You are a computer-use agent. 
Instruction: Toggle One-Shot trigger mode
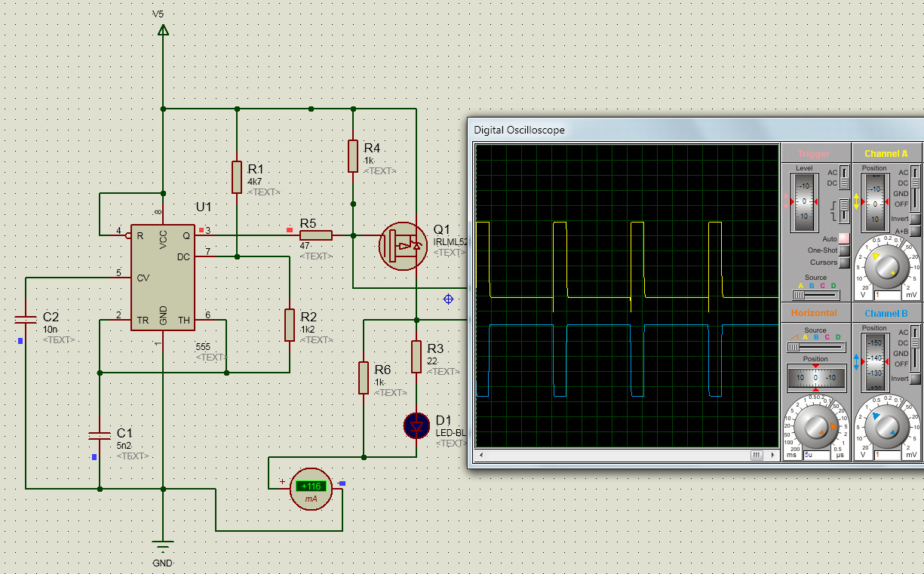tap(845, 250)
